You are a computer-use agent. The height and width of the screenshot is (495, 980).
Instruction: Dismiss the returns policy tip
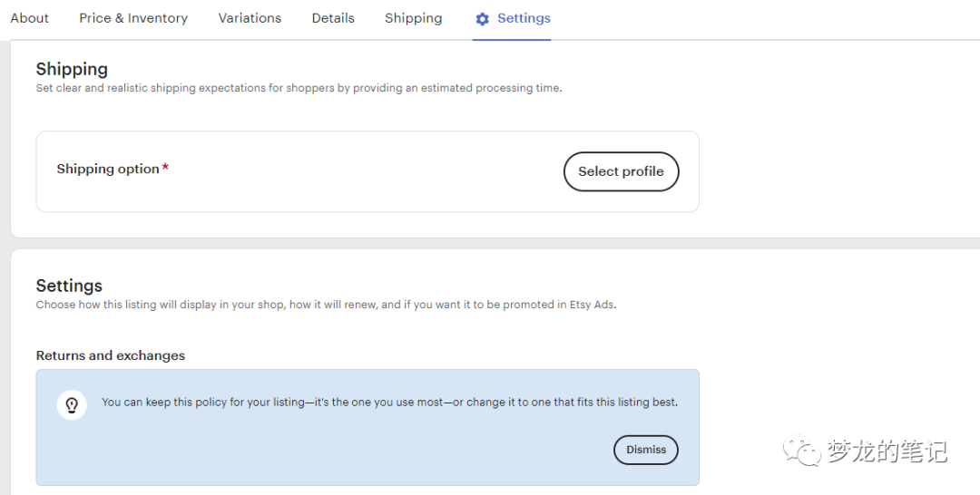pos(645,450)
